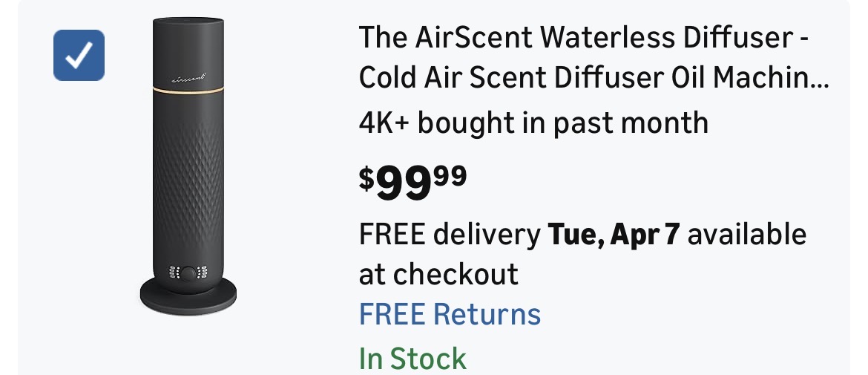
Task: Click the word available in the delivery line
Action: (x=751, y=235)
